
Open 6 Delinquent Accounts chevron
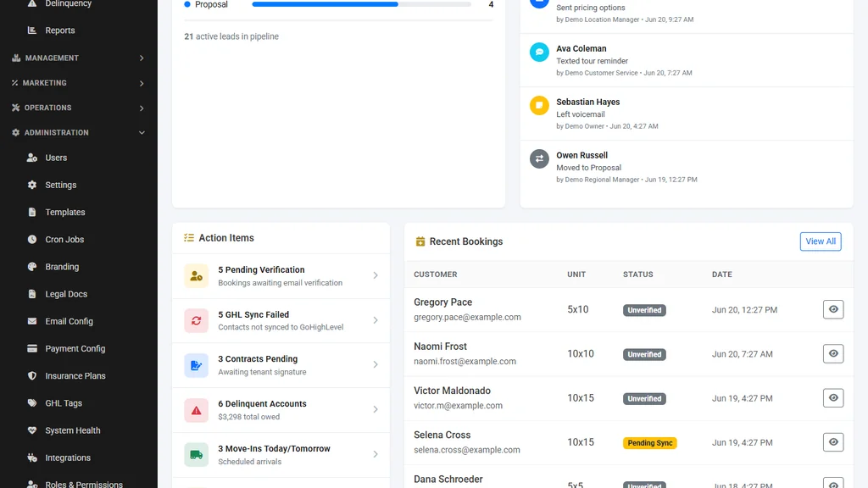click(x=376, y=409)
